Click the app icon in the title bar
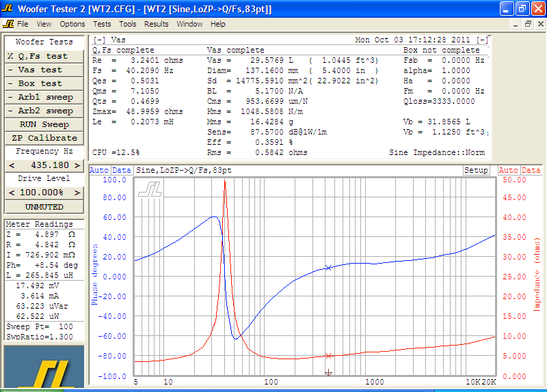Screen dimensions: 547x392 (x=8, y=8)
